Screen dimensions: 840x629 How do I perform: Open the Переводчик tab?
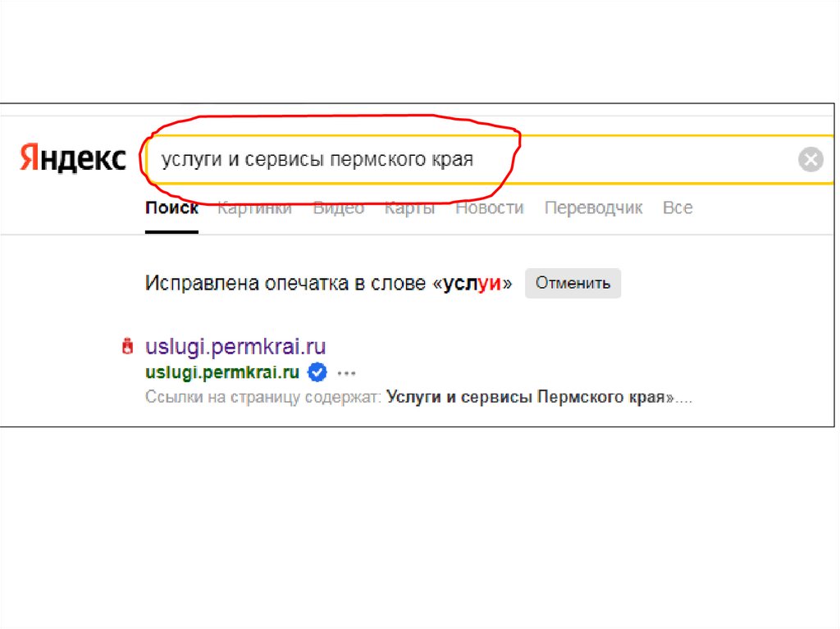tap(593, 207)
